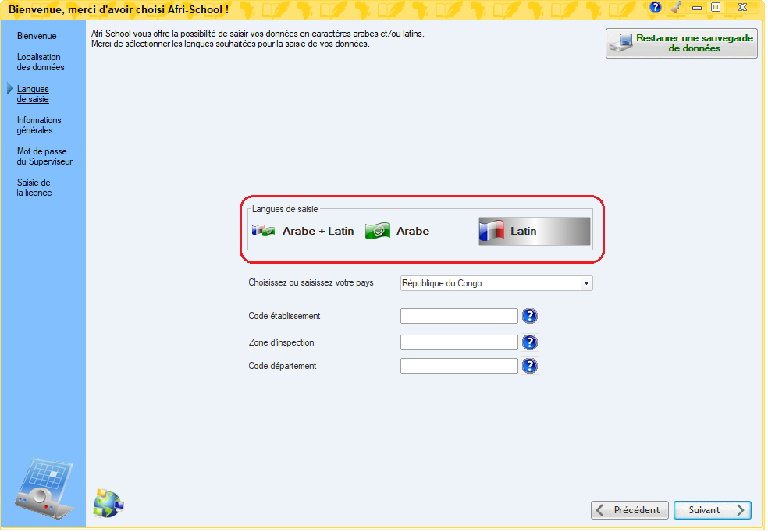This screenshot has height=532, width=768.
Task: Click the Zone d'inspection input field
Action: [x=459, y=342]
